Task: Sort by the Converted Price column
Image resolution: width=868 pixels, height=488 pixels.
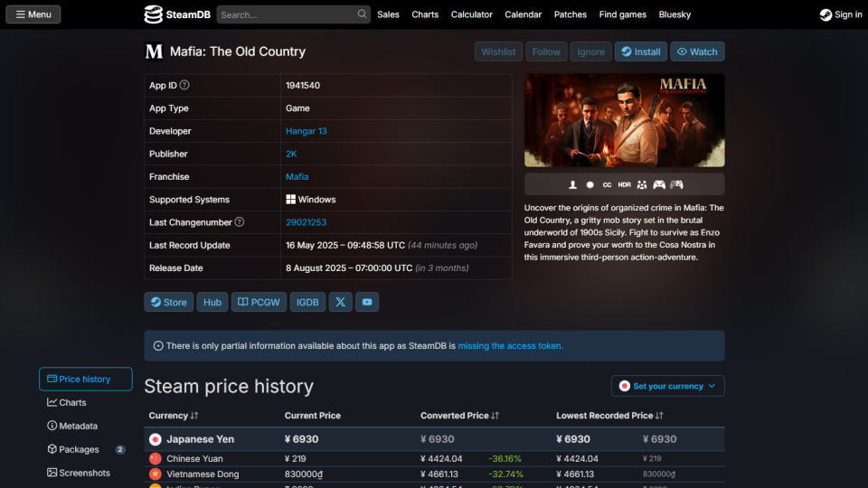Action: tap(460, 416)
